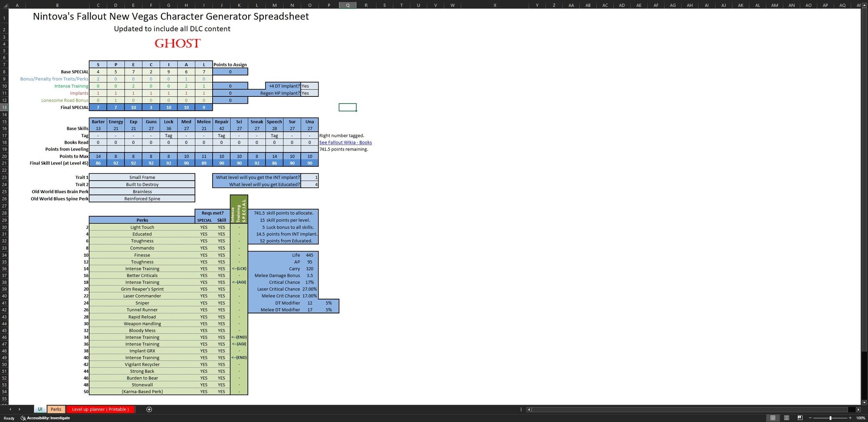Switch to Page Break Preview icon

tap(800, 418)
